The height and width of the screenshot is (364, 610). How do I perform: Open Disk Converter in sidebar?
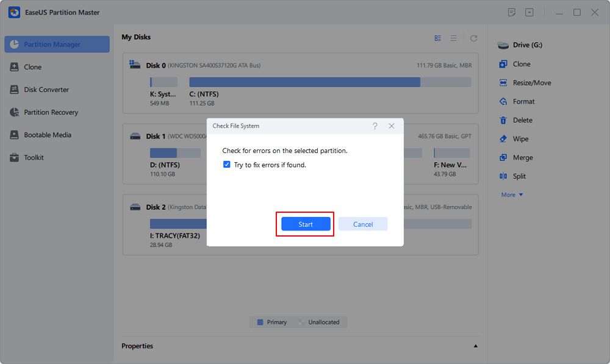tap(46, 90)
